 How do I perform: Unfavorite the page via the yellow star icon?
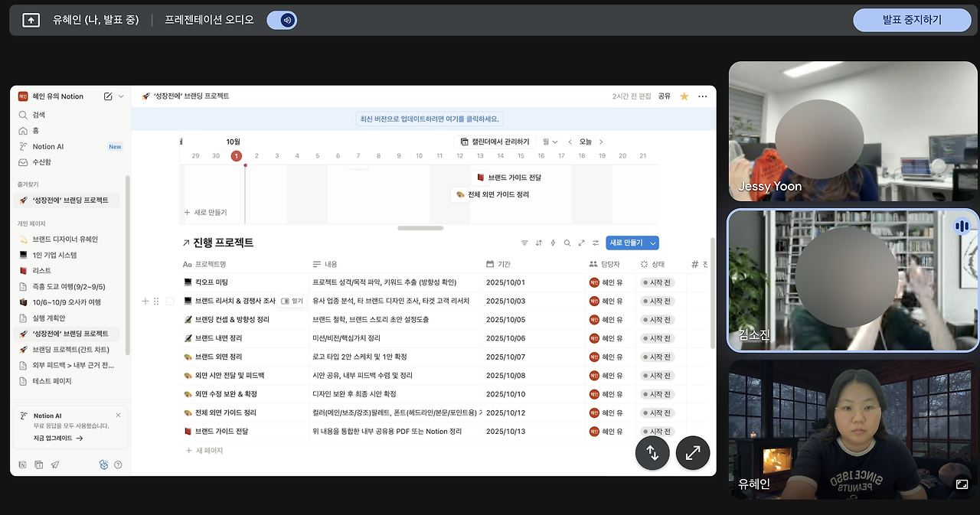[684, 96]
